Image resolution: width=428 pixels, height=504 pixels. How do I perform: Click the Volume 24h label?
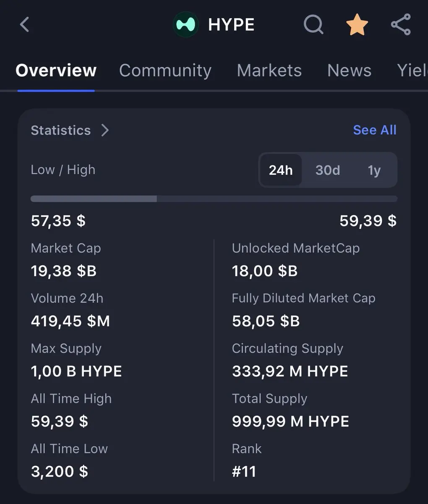coord(67,298)
